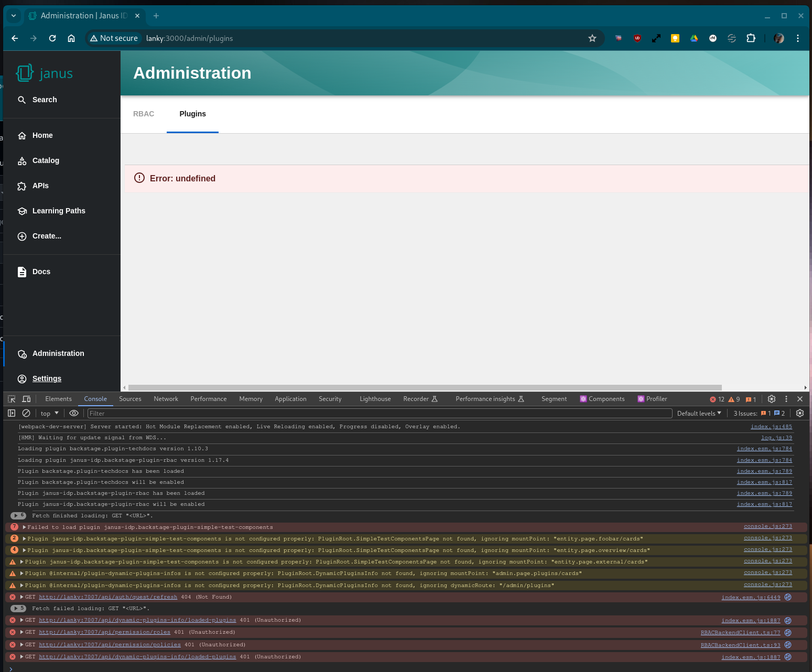This screenshot has height=672, width=812.
Task: Open the api/permission/roles URL link
Action: pos(104,632)
